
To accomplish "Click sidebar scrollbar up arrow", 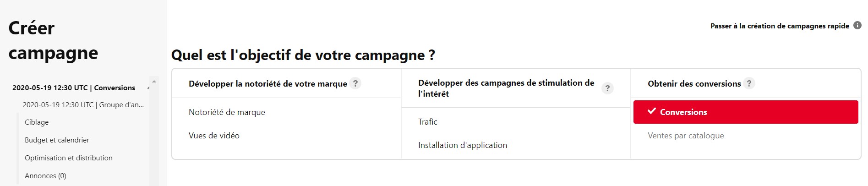I will tap(154, 81).
